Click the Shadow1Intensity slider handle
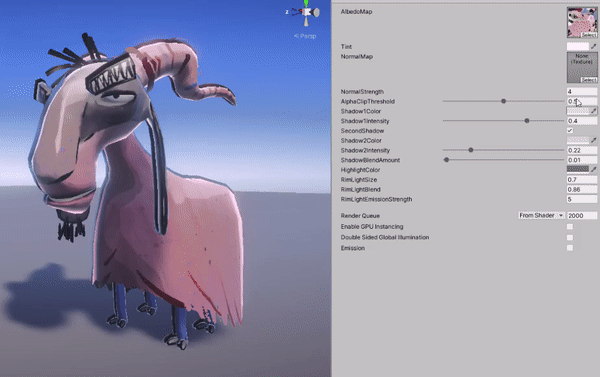The height and width of the screenshot is (377, 600). (x=527, y=121)
